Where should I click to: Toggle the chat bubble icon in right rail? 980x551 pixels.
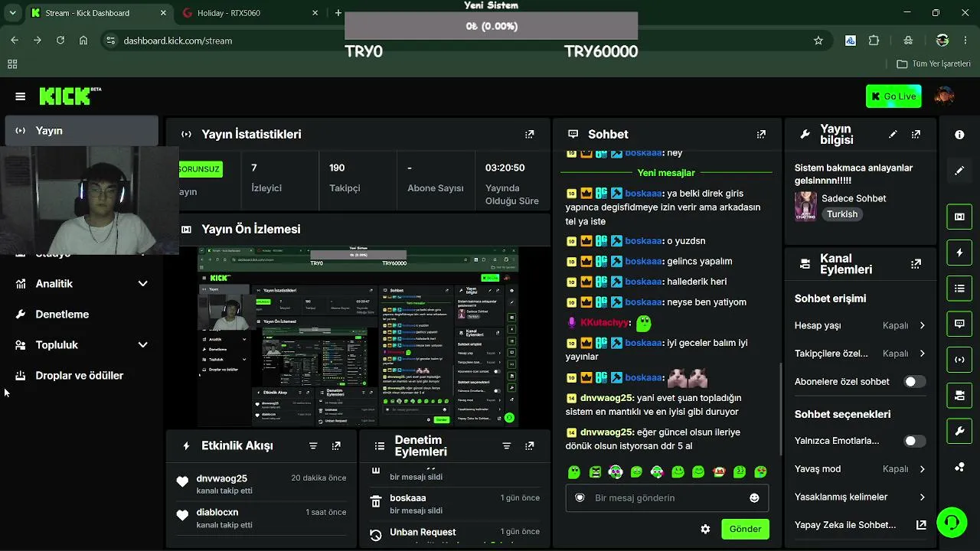pyautogui.click(x=959, y=324)
